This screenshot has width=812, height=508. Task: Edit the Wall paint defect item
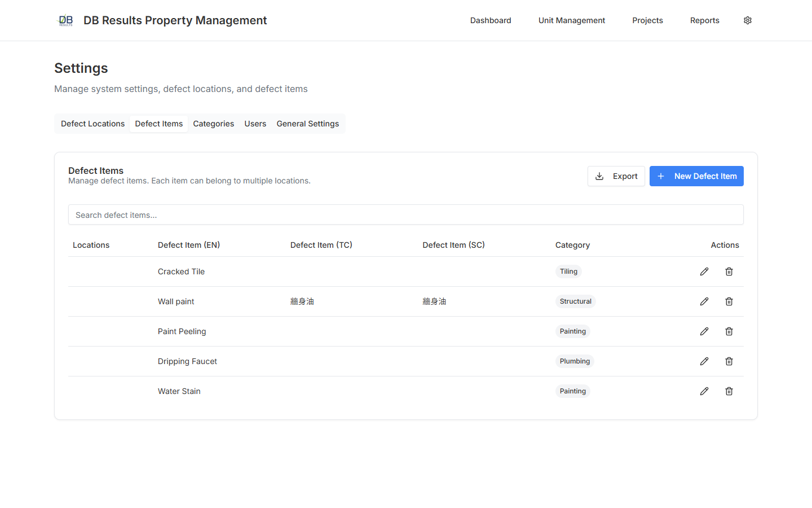(704, 301)
